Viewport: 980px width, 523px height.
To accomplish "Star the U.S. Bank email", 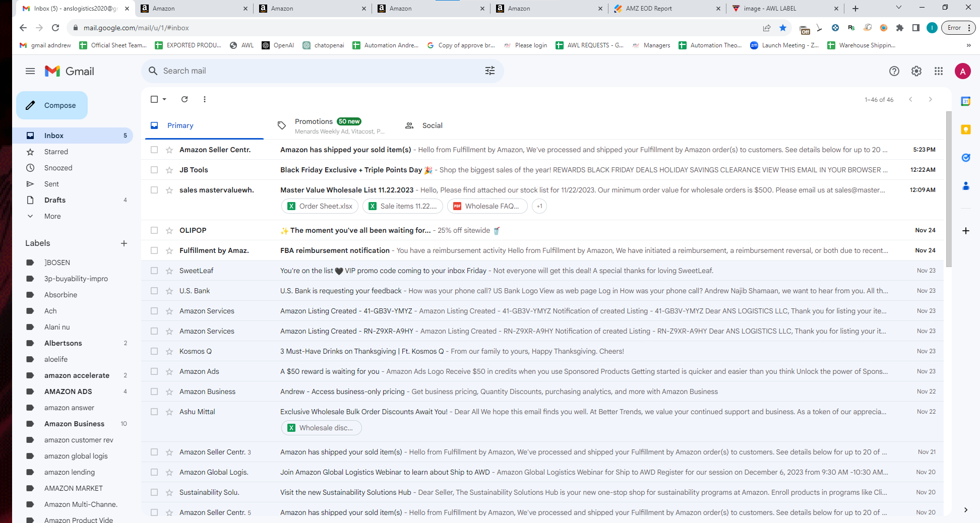I will pos(169,291).
